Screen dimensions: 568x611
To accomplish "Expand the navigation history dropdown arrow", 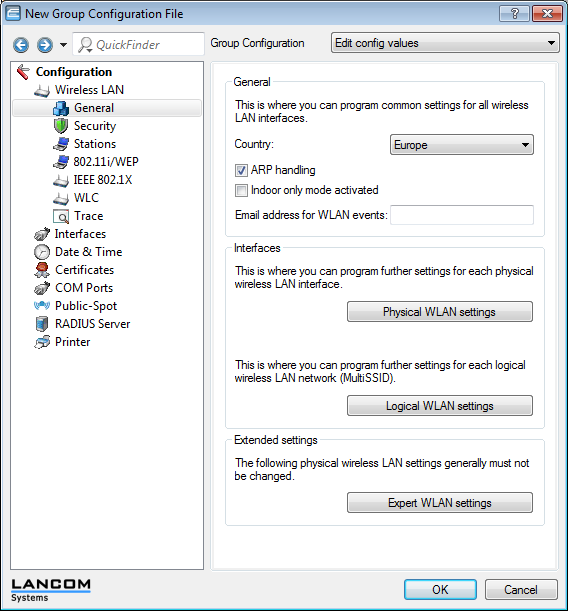I will pos(64,45).
